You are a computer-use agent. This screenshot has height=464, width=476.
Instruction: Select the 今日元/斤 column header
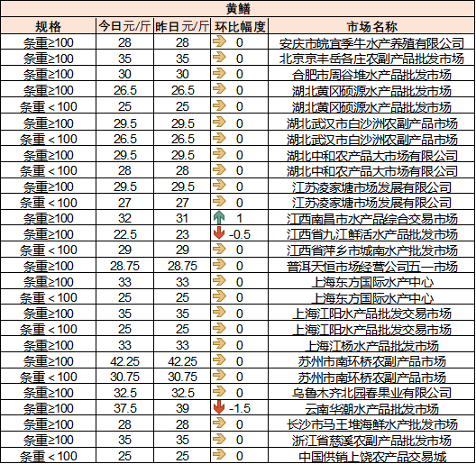click(124, 26)
